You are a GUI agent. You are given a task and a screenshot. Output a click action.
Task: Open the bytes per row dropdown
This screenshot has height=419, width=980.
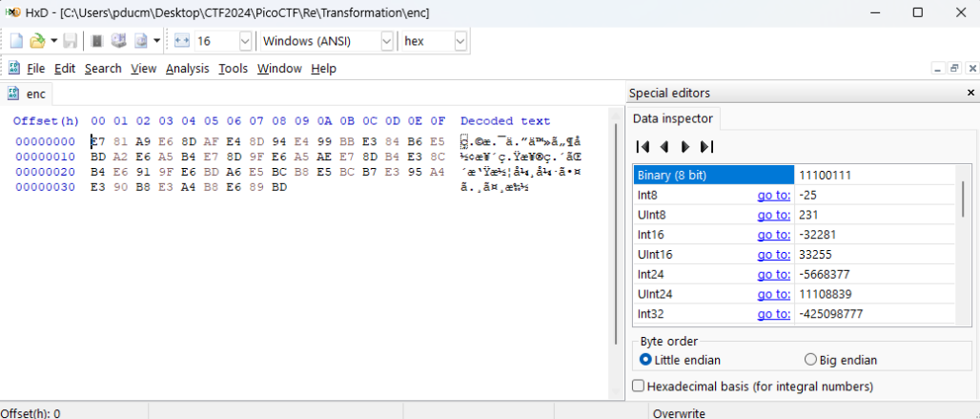coord(245,41)
